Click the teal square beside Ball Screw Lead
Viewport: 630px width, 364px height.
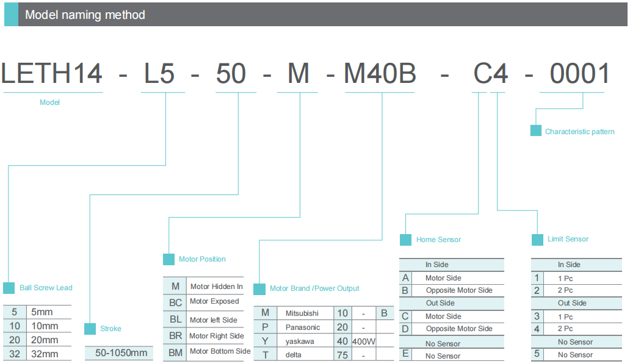tap(9, 288)
